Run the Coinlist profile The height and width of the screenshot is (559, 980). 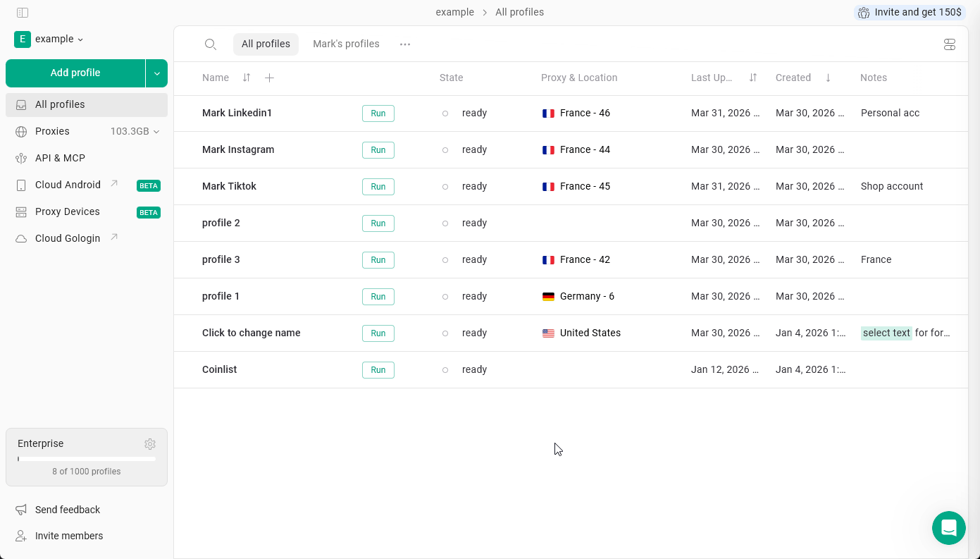[378, 370]
